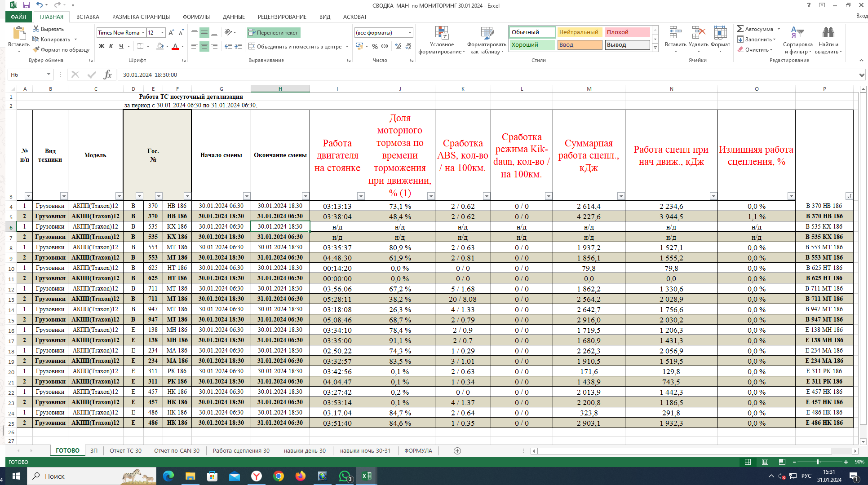Viewport: 868px width, 485px height.
Task: Click decrease indent icon
Action: (x=228, y=46)
